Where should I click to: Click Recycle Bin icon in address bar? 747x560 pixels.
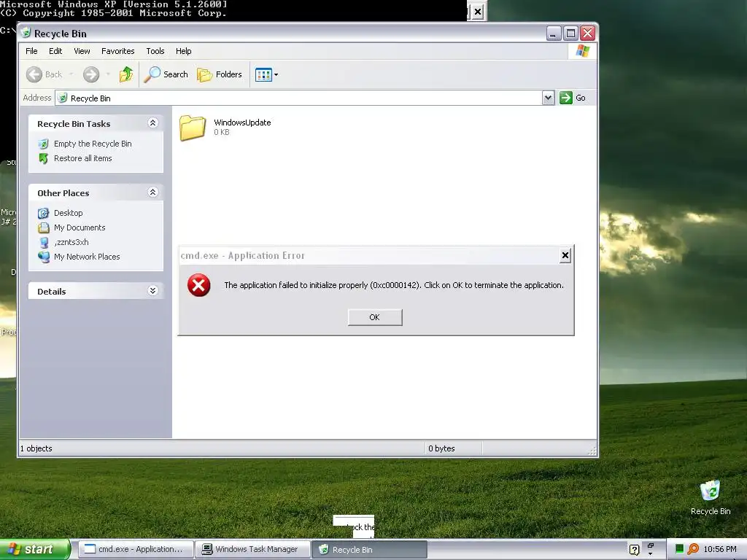[x=63, y=98]
